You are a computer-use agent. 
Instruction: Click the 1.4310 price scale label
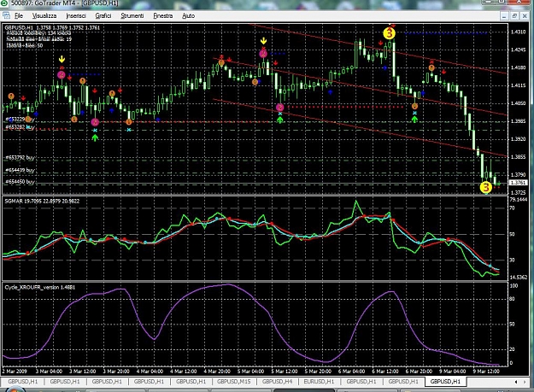coord(518,32)
